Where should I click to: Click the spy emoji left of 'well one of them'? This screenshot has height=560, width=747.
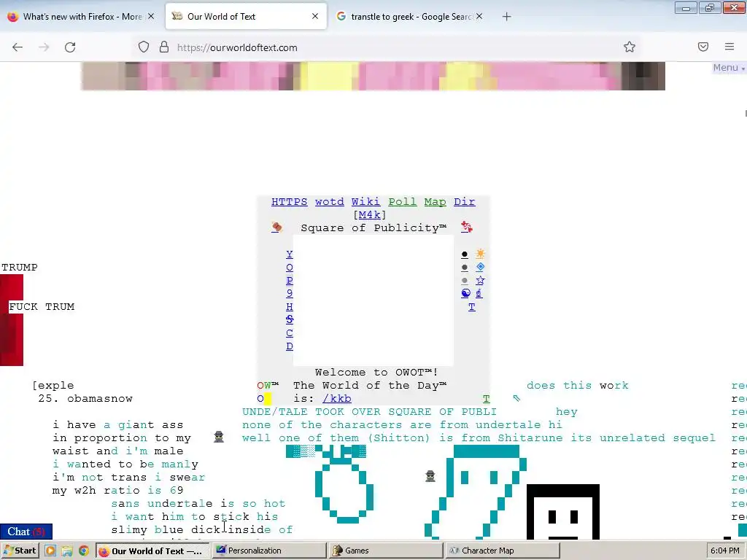tap(219, 437)
